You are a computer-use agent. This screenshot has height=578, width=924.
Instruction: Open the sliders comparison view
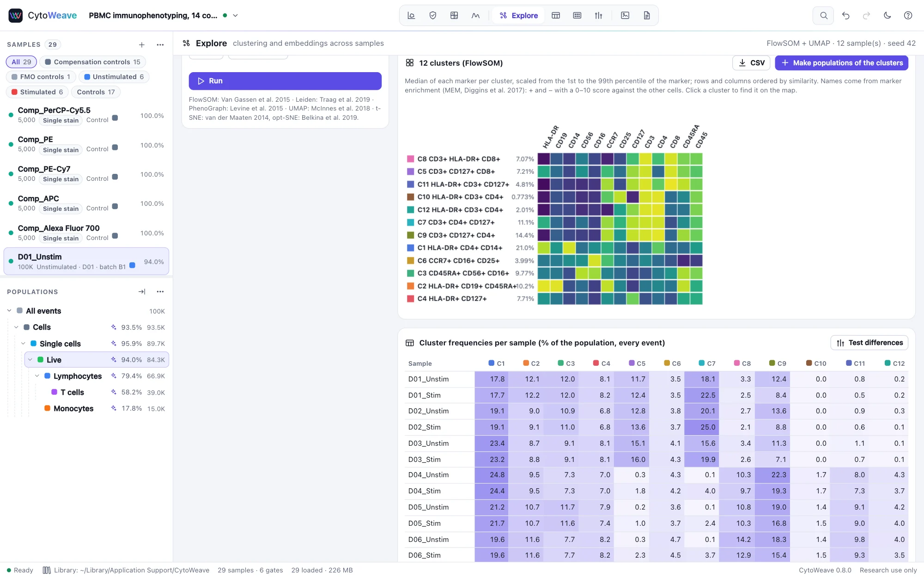[599, 15]
